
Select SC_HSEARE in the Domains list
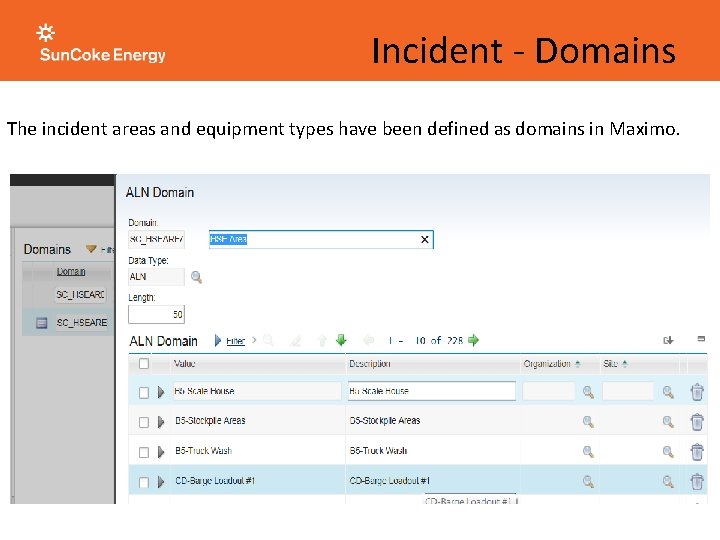coord(82,323)
